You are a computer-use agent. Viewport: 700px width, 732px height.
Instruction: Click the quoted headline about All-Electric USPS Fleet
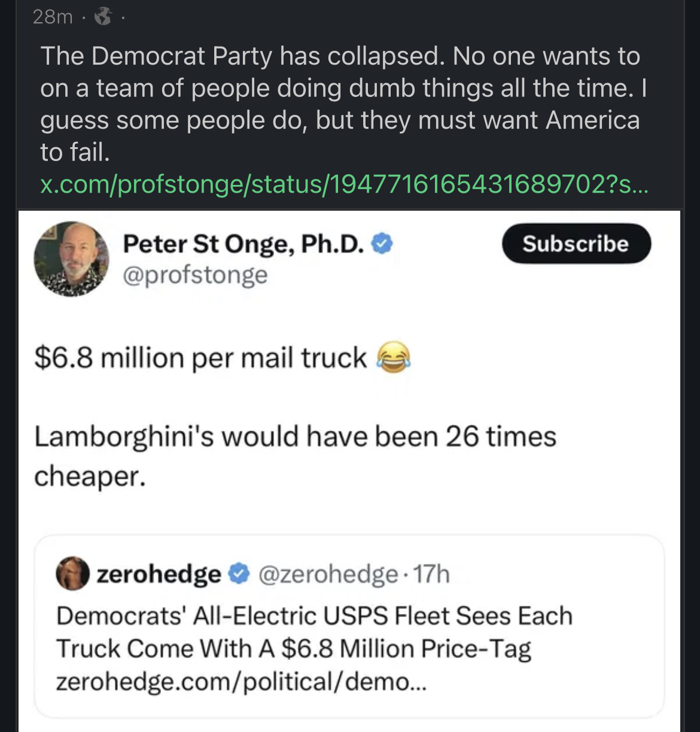coord(314,632)
